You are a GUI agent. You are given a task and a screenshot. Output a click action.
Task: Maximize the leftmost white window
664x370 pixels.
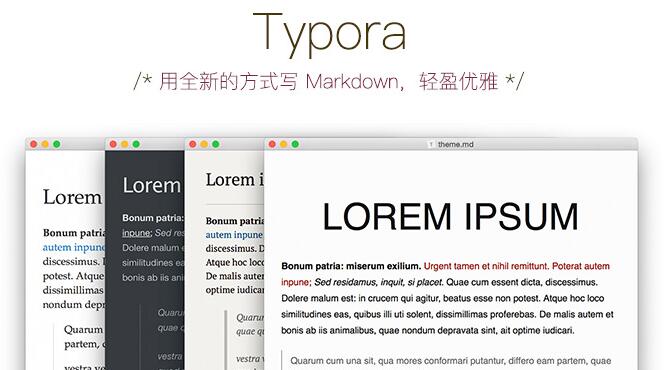56,144
